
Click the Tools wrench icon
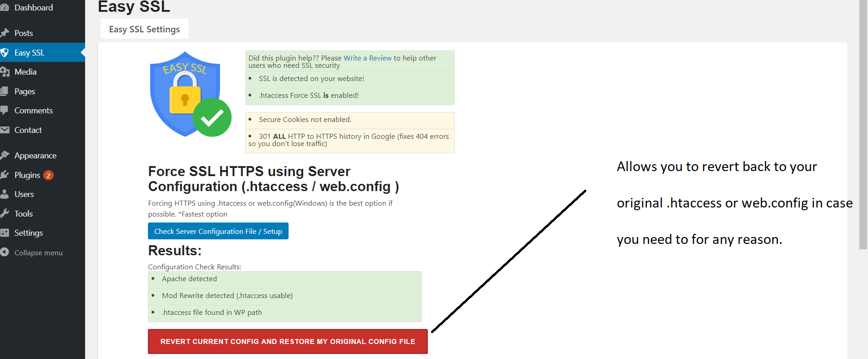(x=5, y=214)
